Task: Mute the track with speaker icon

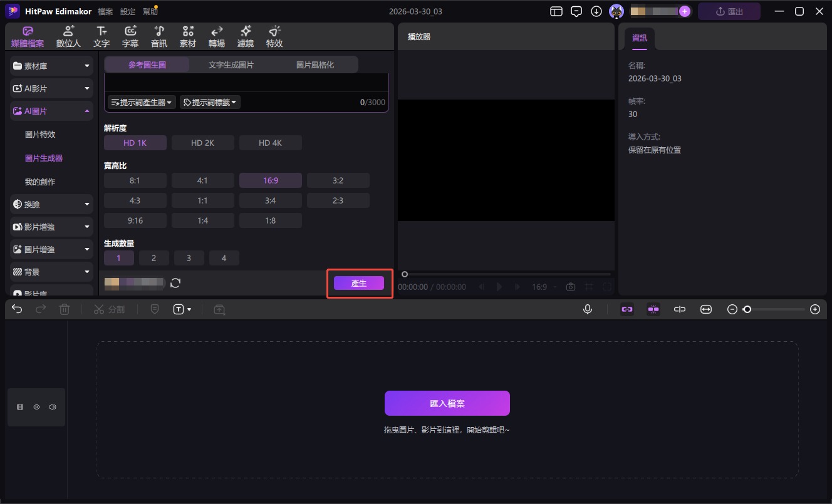Action: tap(53, 407)
